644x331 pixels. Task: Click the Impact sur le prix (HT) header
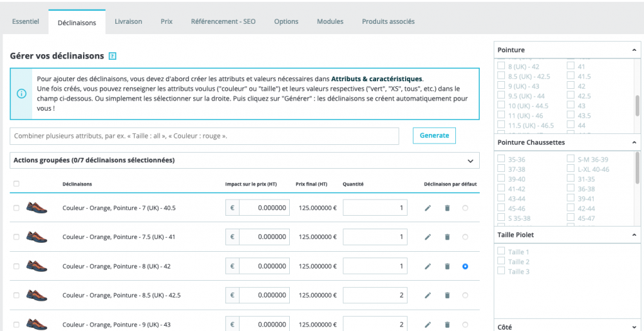point(251,184)
